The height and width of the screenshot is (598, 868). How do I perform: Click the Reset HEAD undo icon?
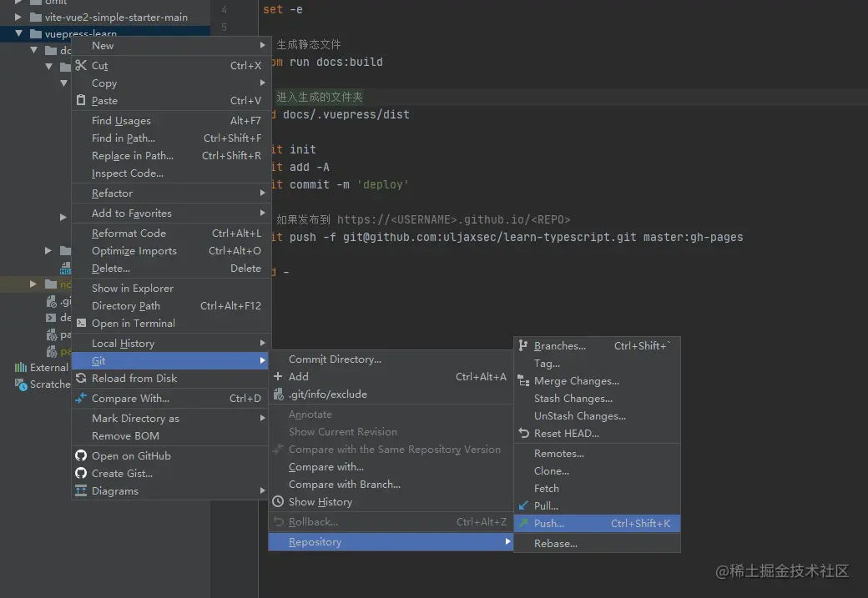(x=523, y=433)
